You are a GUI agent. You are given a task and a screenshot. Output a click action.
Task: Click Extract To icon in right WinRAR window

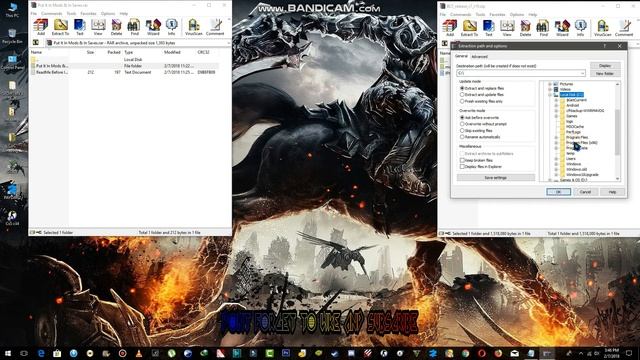point(469,28)
